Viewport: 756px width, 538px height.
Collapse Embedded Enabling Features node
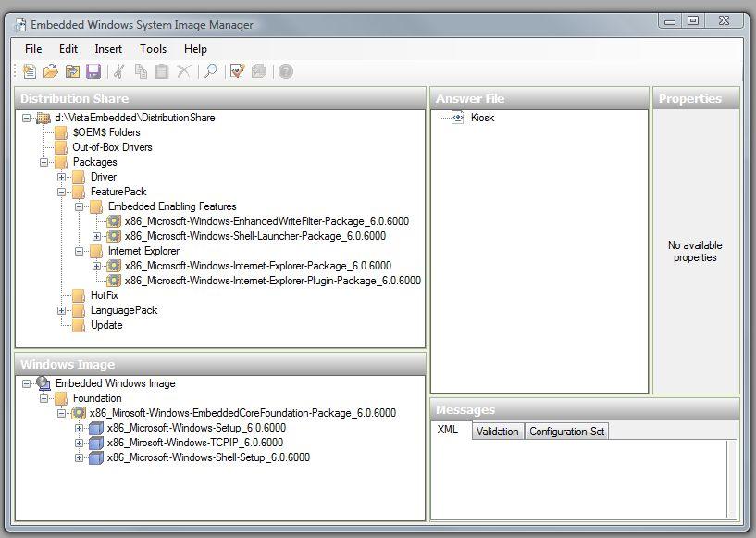coord(79,207)
